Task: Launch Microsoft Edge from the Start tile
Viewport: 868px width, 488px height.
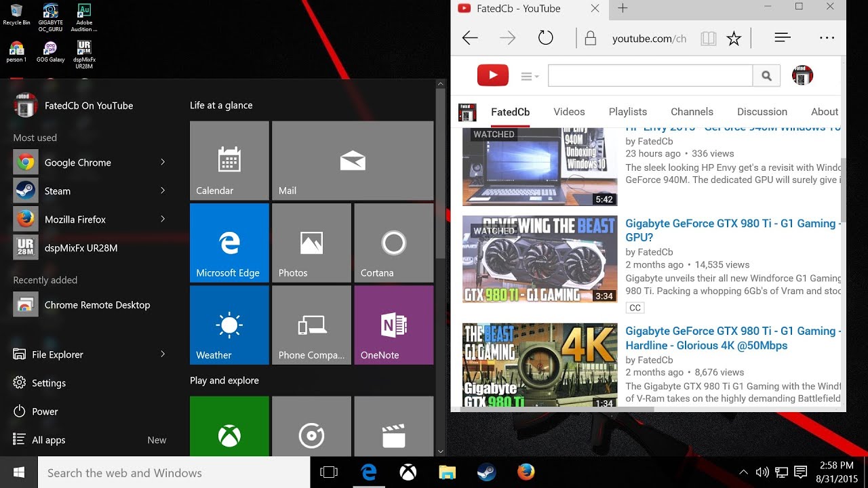Action: point(229,243)
